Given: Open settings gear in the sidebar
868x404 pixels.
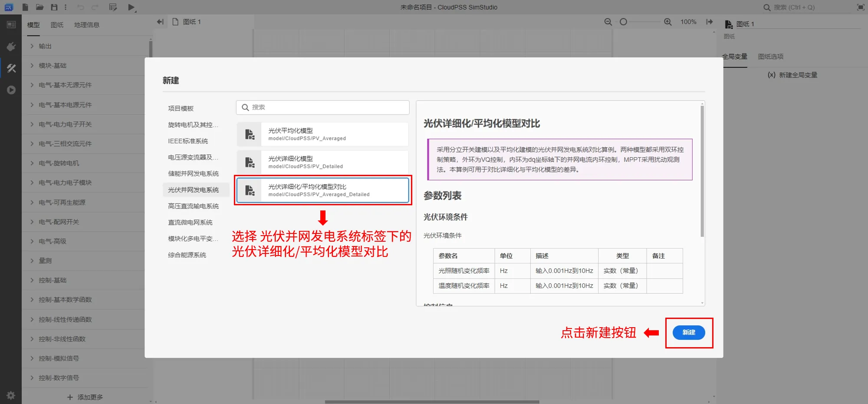Looking at the screenshot, I should click(x=11, y=395).
